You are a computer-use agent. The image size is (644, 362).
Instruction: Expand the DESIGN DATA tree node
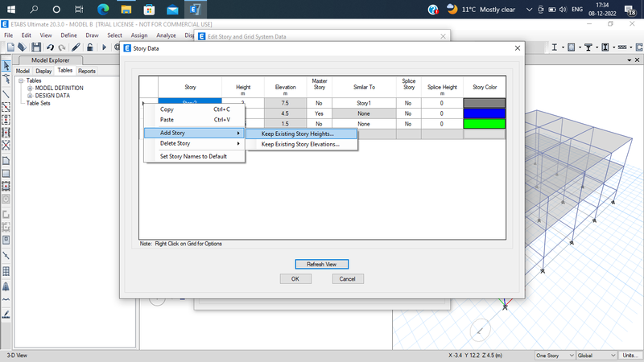[30, 96]
